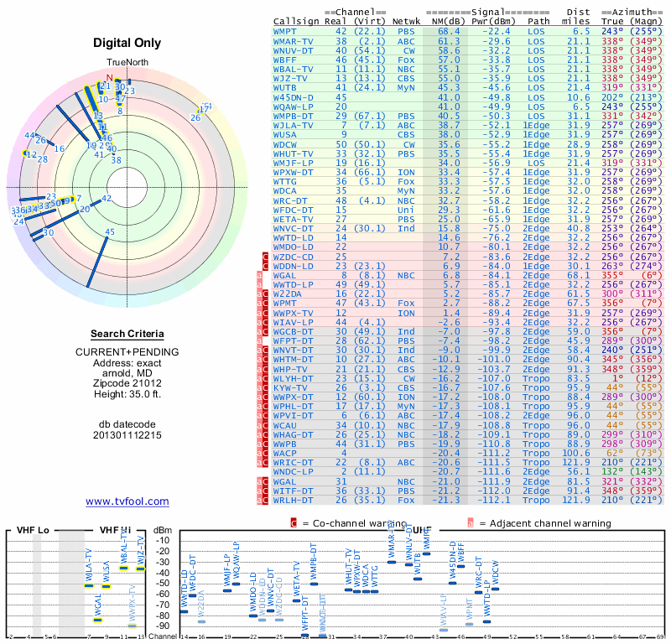Select the WPVI-DT callsign
671x644 pixels.
click(x=293, y=416)
